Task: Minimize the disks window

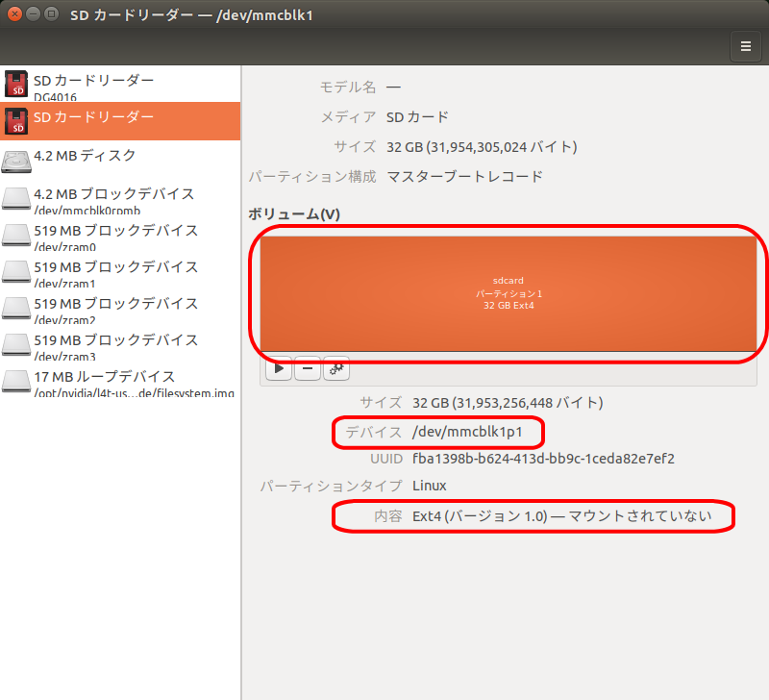Action: tap(33, 14)
